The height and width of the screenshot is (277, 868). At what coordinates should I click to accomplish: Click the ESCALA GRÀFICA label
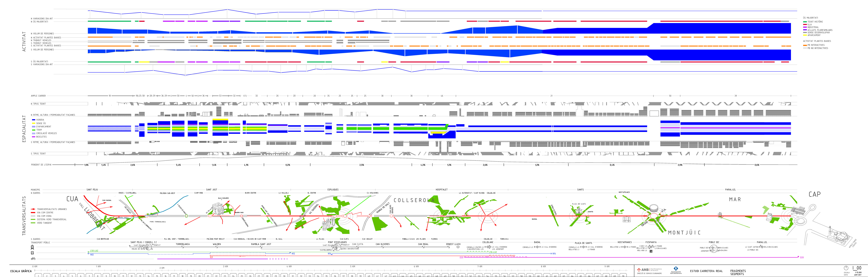tap(21, 271)
